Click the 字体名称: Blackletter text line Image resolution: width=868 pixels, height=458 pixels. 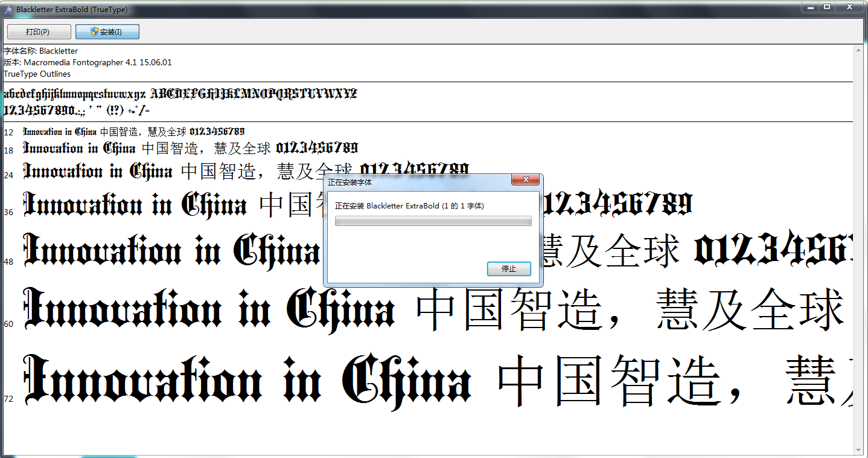tap(41, 51)
